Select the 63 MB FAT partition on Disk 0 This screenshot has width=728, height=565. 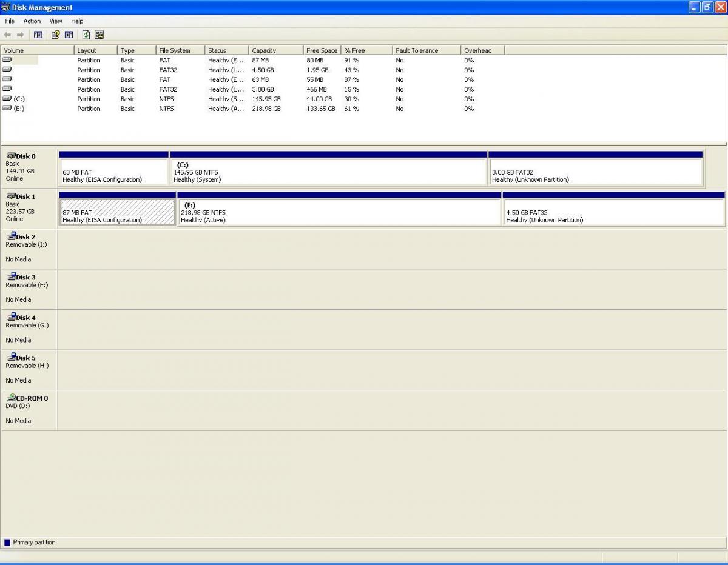click(x=114, y=169)
